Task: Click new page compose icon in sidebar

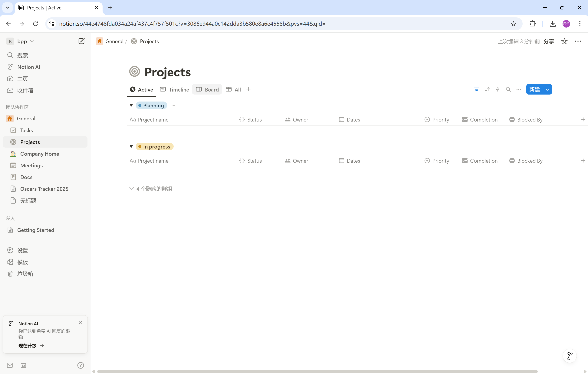Action: pos(81,41)
